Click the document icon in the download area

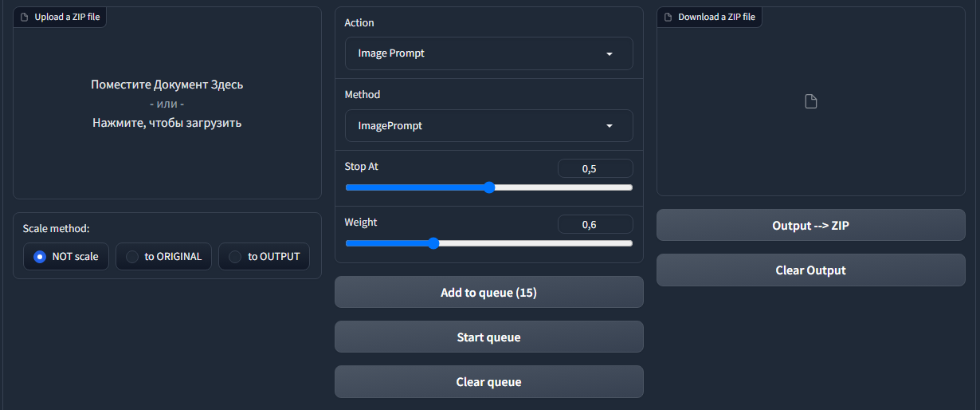coord(810,101)
